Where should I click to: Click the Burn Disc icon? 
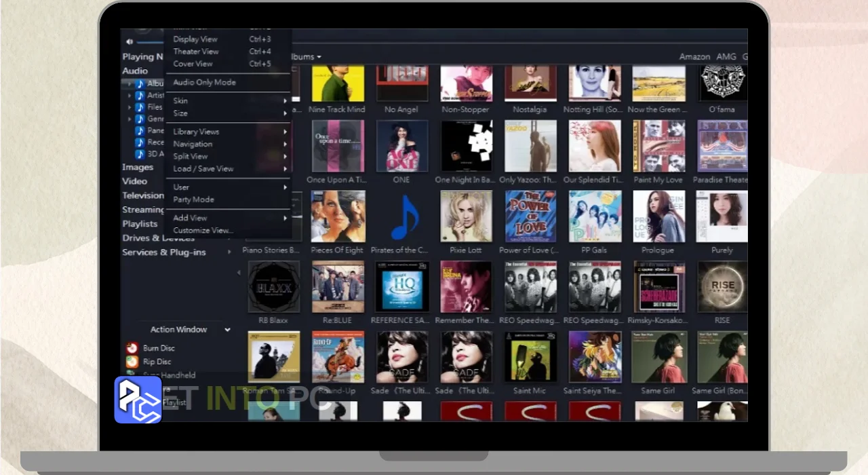(x=132, y=348)
